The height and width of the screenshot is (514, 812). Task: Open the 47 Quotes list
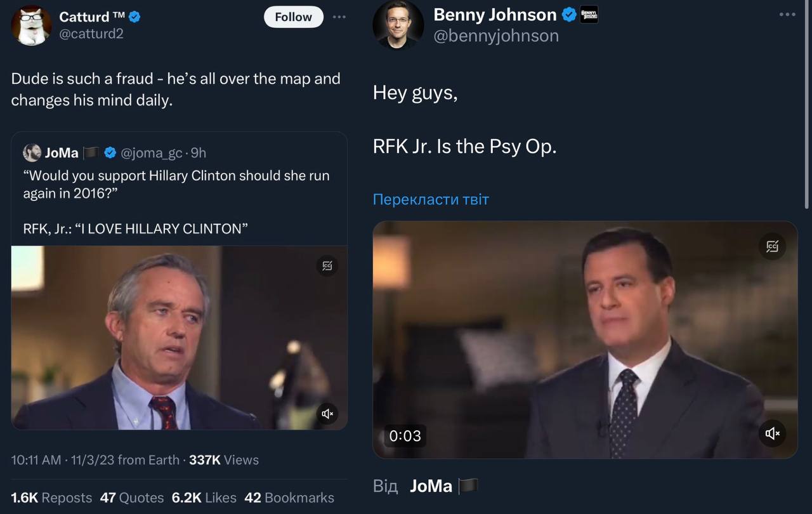(x=132, y=498)
